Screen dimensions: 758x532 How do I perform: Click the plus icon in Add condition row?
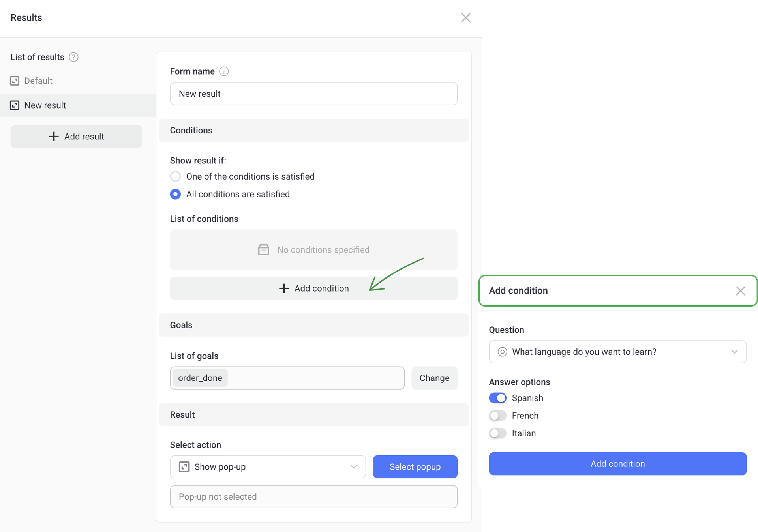point(284,288)
